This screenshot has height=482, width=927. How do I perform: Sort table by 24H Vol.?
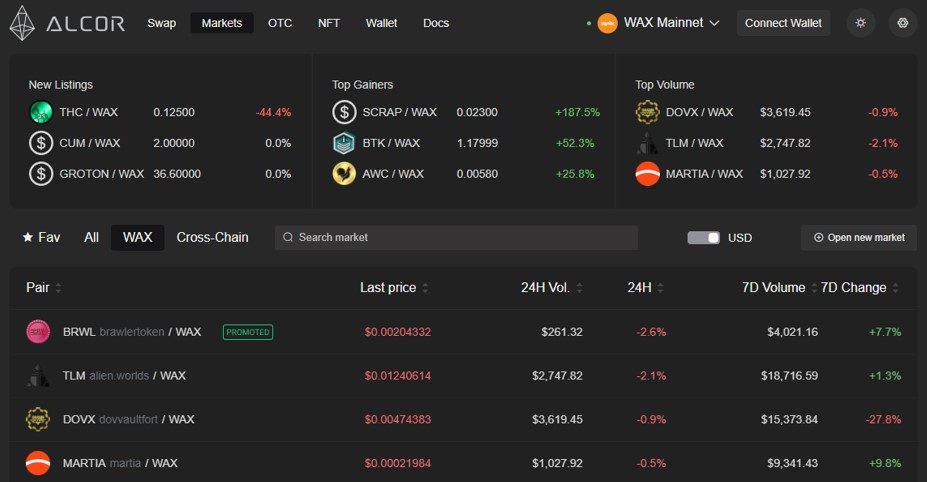(579, 288)
